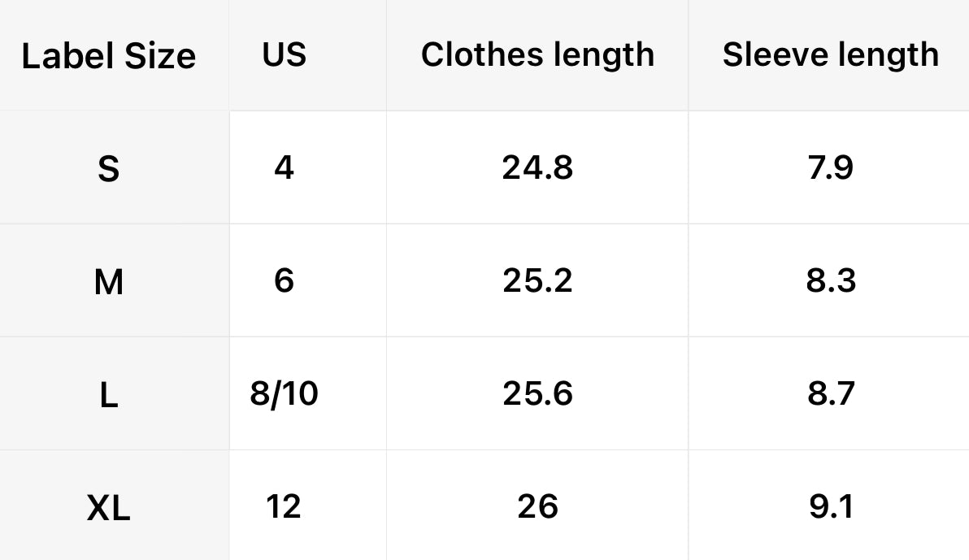Click clothes length value 25.6
This screenshot has width=969, height=560.
coord(537,393)
